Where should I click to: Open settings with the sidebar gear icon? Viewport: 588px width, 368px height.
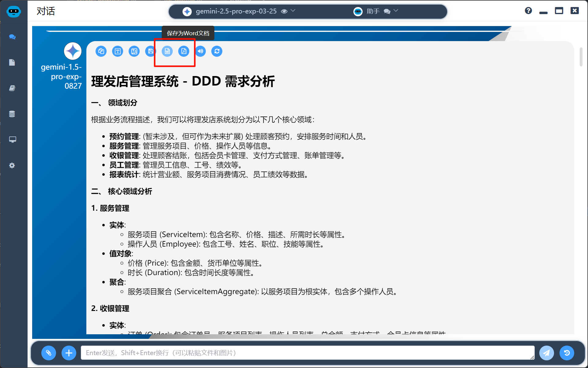tap(12, 165)
